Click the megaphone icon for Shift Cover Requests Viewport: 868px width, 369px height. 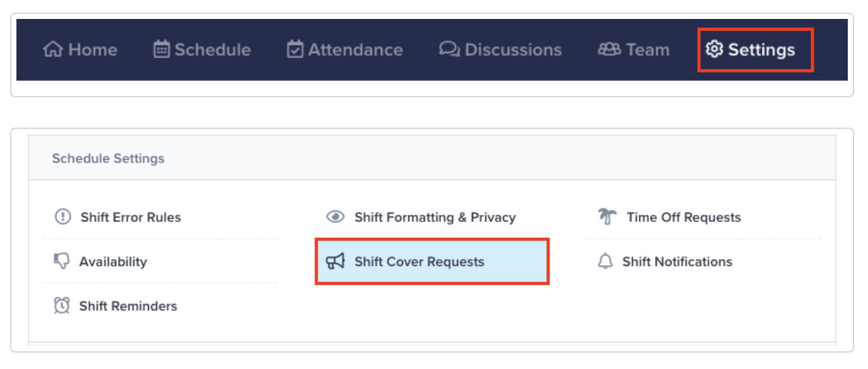point(335,262)
